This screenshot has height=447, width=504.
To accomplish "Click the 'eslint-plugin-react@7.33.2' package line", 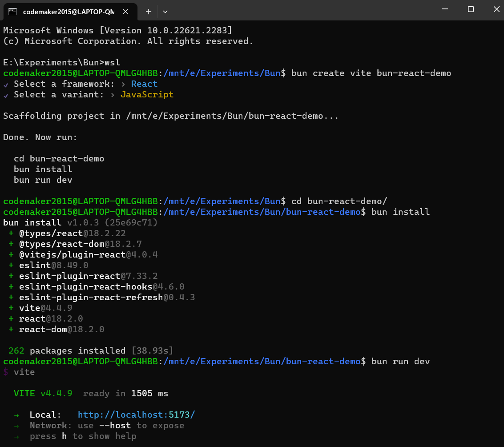I will tap(83, 276).
